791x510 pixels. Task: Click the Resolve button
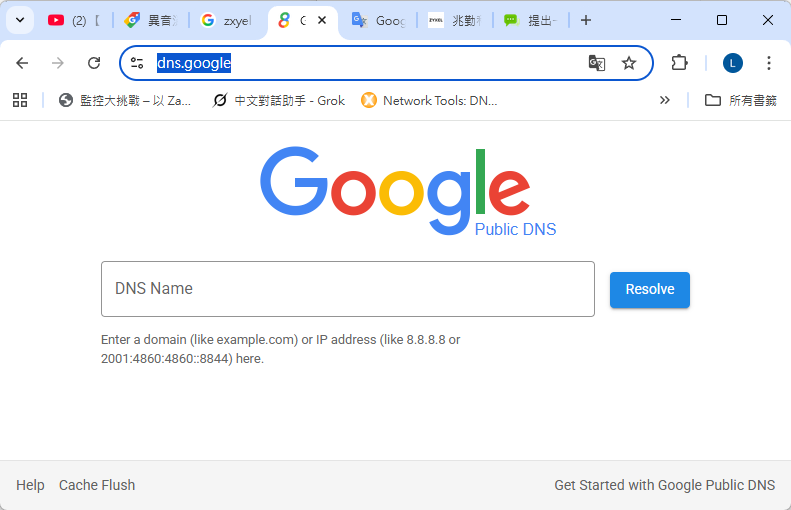650,290
